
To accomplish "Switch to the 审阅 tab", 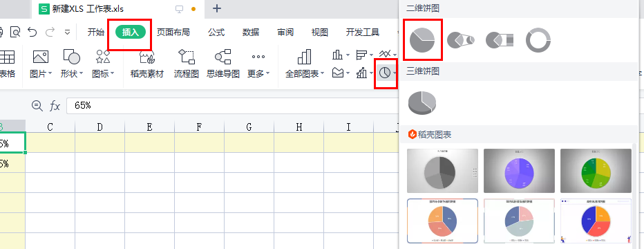I will [285, 33].
